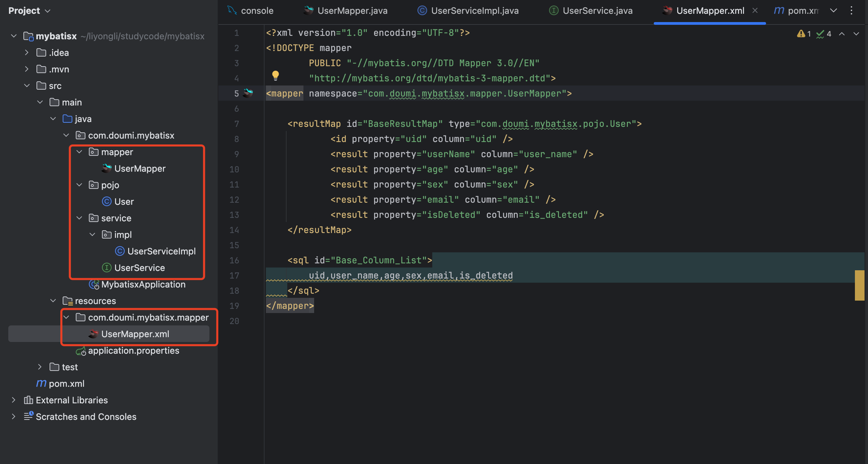Screen dimensions: 868x464
Task: Expand the External Libraries node
Action: coord(13,400)
